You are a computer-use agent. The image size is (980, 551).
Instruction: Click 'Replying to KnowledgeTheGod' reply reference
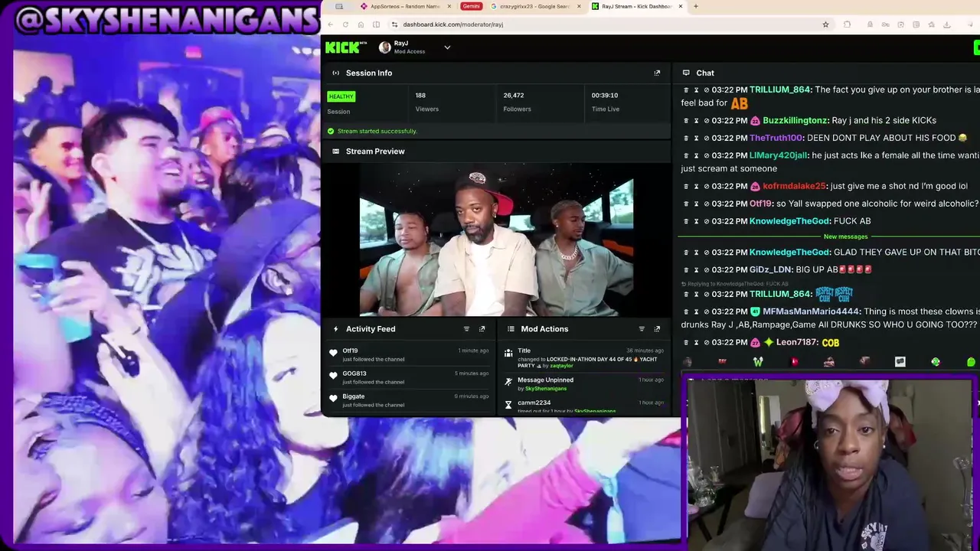(x=735, y=284)
